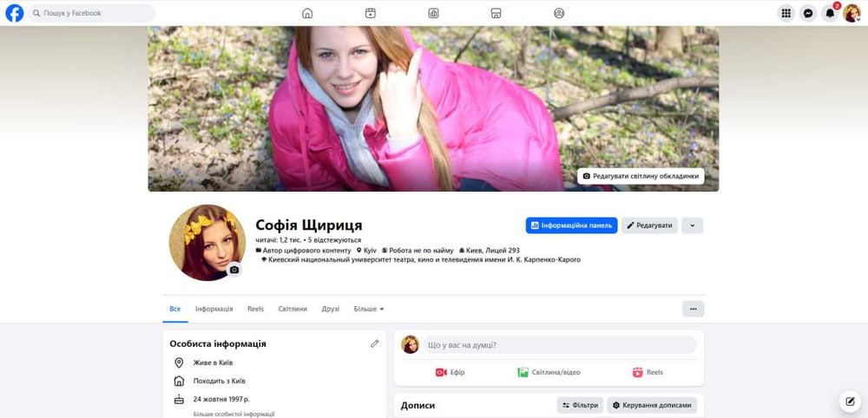Click the Світлина/відео photo icon
The image size is (868, 418).
pyautogui.click(x=523, y=372)
